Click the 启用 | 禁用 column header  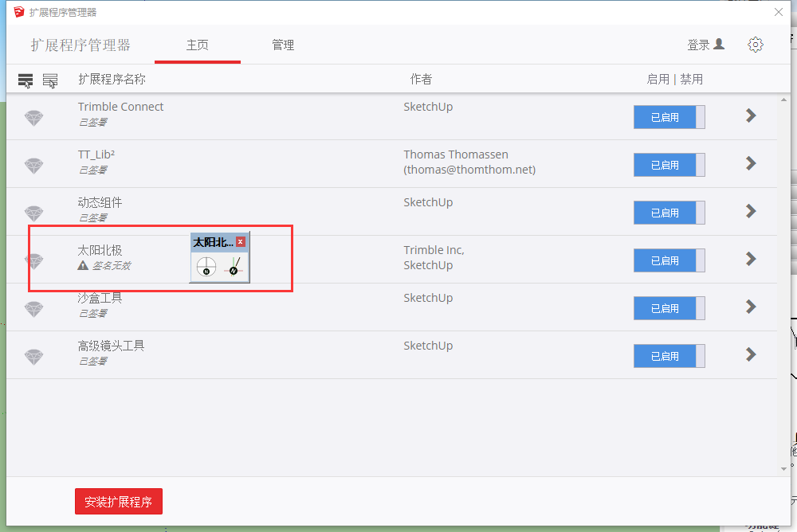[674, 80]
